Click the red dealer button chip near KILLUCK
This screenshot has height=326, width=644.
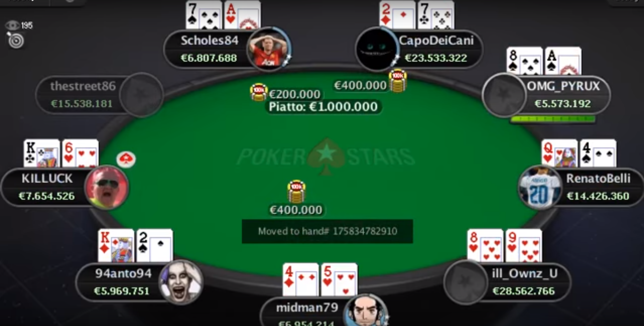pyautogui.click(x=126, y=159)
